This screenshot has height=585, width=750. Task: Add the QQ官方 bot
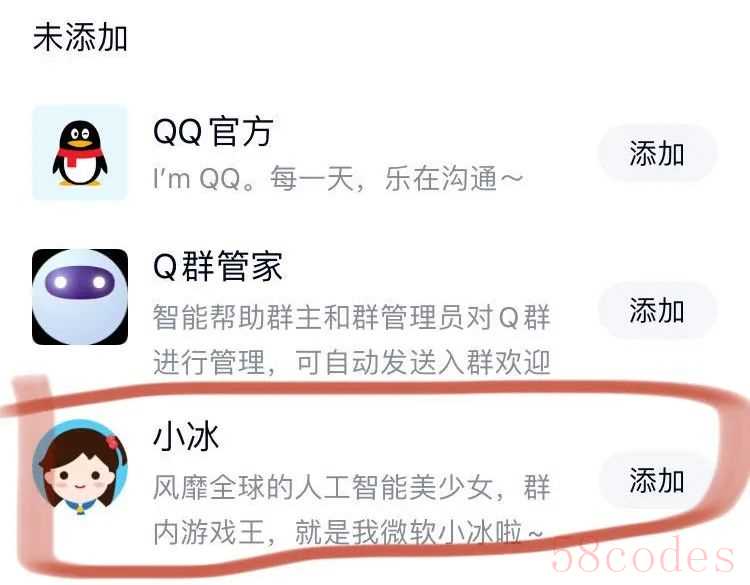tap(657, 153)
